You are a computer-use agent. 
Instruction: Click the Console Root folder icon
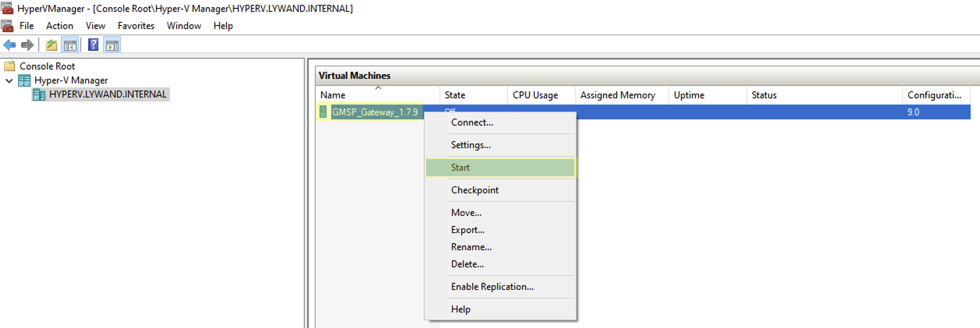9,66
